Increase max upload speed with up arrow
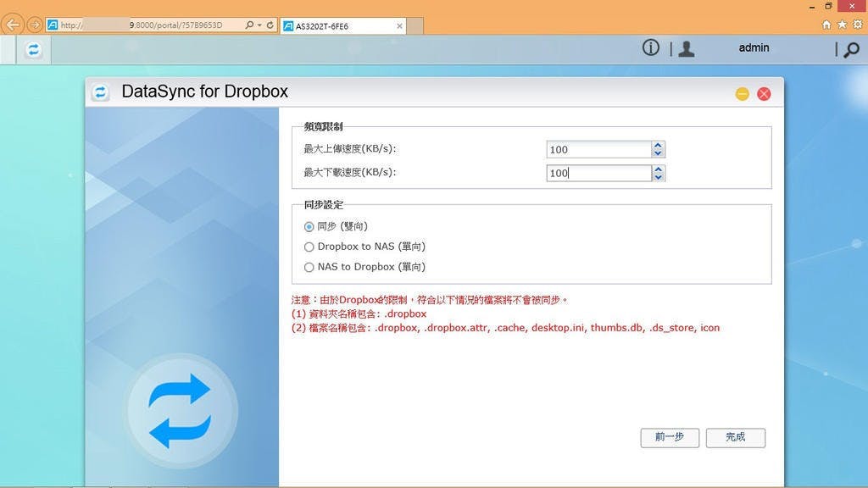This screenshot has height=488, width=868. pos(659,146)
